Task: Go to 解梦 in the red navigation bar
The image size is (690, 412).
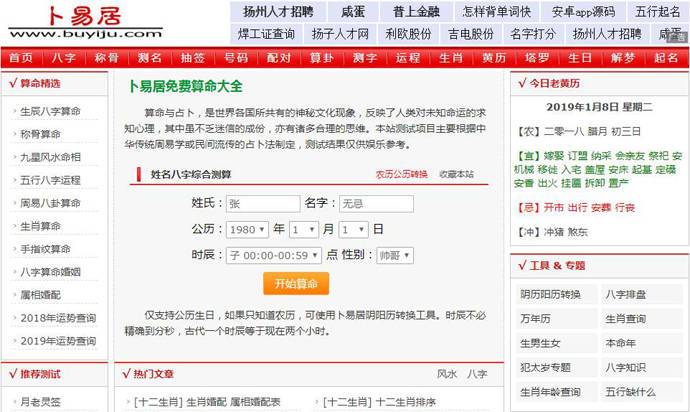Action: pyautogui.click(x=622, y=58)
